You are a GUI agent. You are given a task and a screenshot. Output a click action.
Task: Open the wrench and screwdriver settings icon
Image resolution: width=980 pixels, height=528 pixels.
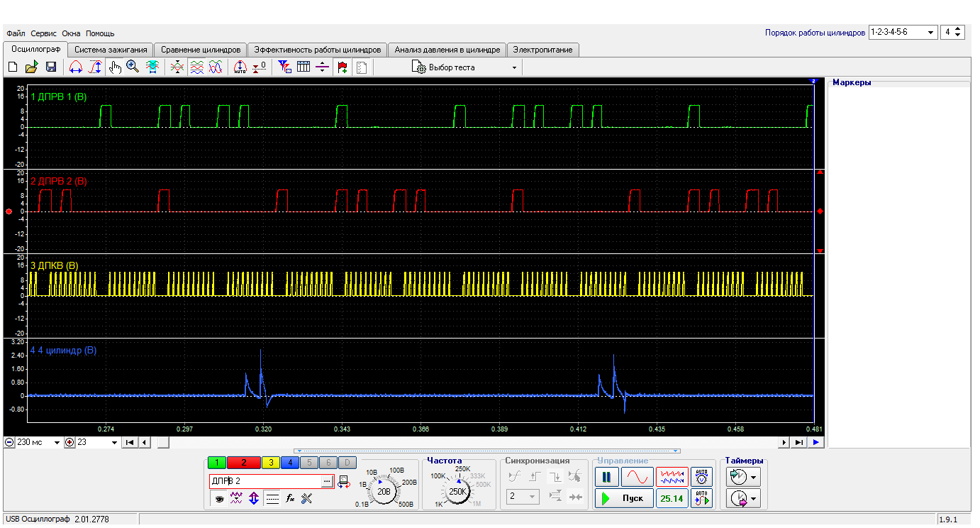307,499
